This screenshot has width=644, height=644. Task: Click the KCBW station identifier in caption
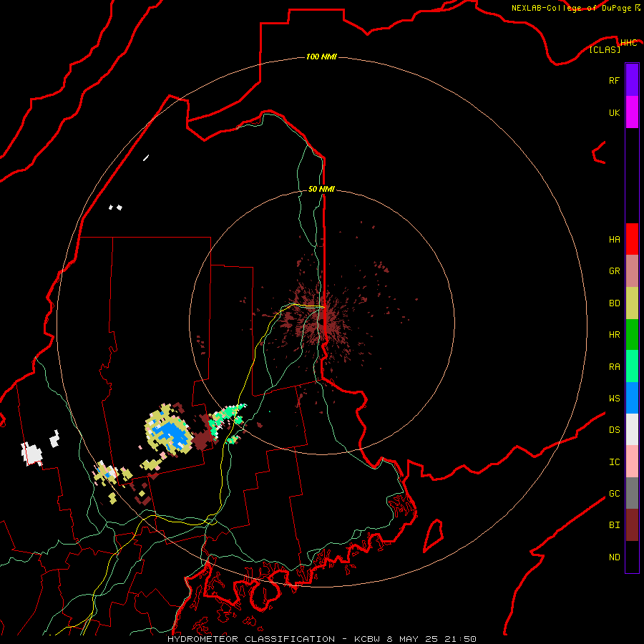(367, 639)
